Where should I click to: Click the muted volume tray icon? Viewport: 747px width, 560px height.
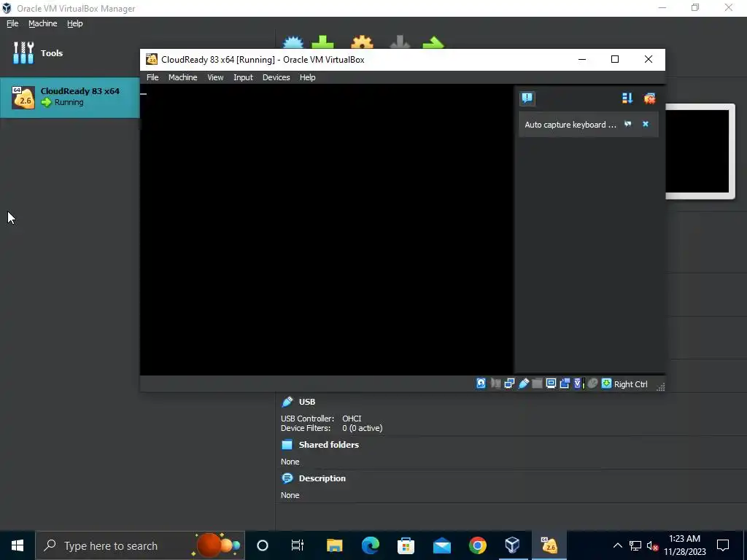click(x=653, y=545)
